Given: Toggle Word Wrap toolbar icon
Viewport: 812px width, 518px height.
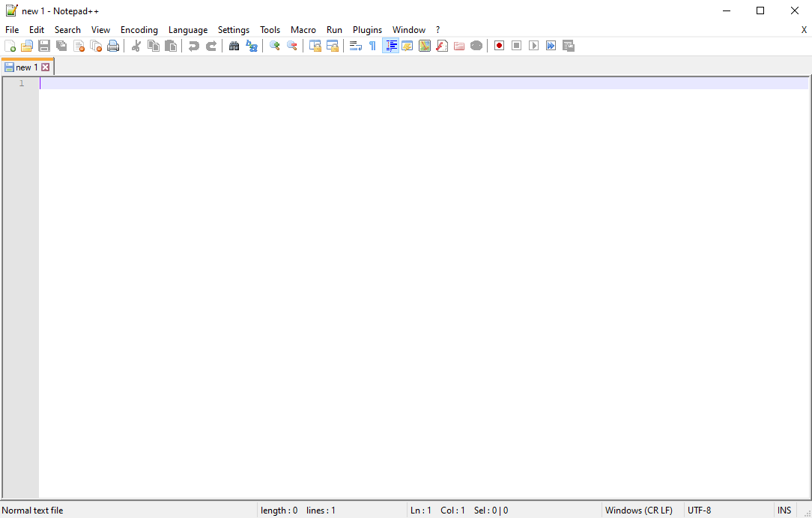Looking at the screenshot, I should click(x=355, y=46).
